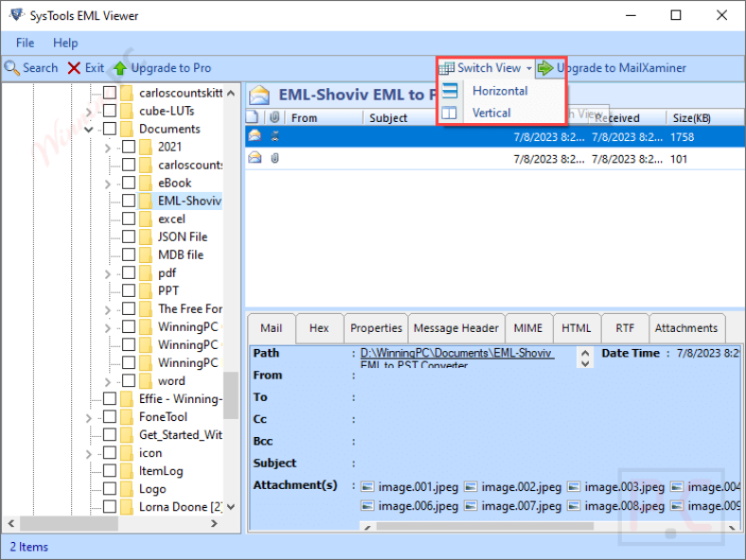Click the Horizontal view layout icon
The height and width of the screenshot is (560, 746).
(x=450, y=90)
